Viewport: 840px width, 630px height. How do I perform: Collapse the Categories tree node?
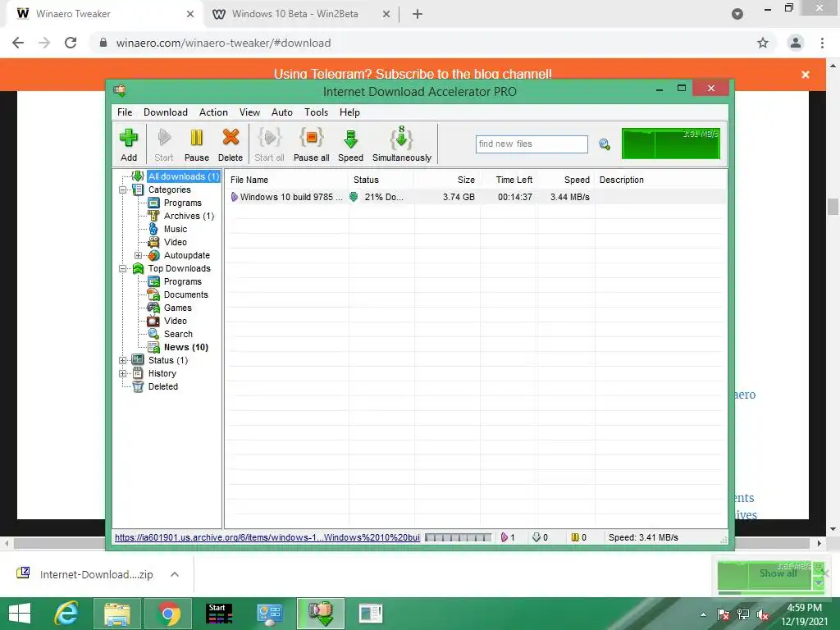pyautogui.click(x=123, y=189)
